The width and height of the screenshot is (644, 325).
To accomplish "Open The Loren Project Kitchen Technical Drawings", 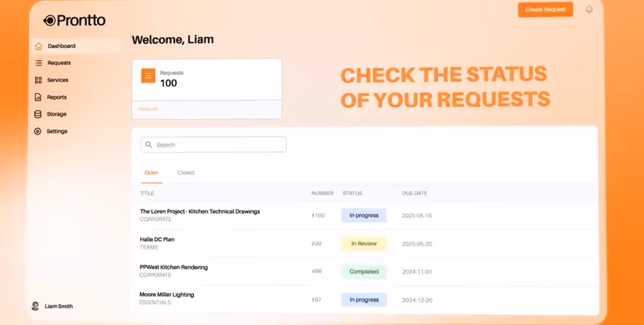I will (200, 212).
